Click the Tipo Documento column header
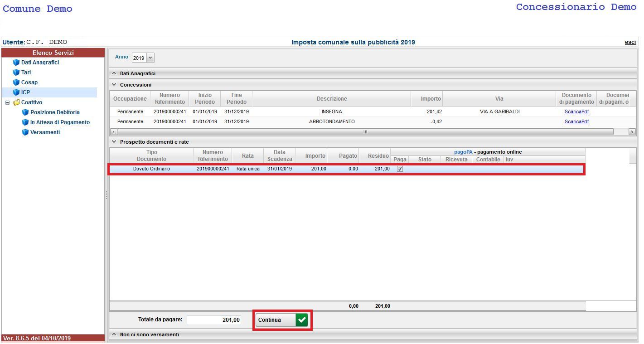Image resolution: width=644 pixels, height=344 pixels. [152, 156]
